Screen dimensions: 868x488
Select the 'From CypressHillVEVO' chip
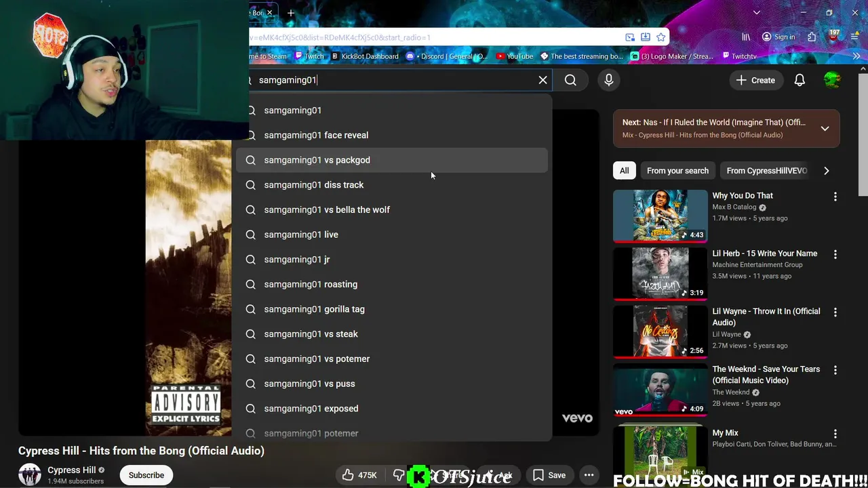(x=766, y=171)
